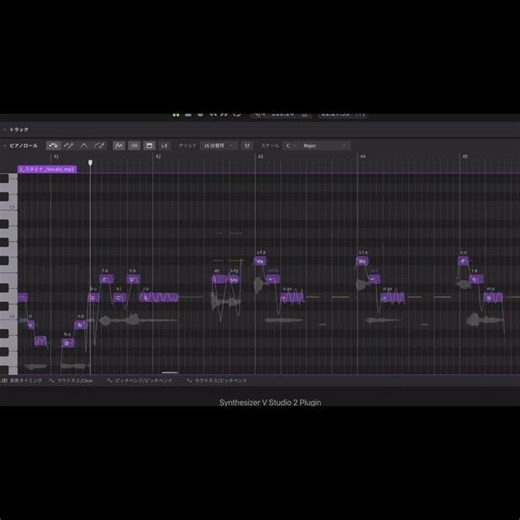Image resolution: width=520 pixels, height=520 pixels.
Task: Select the pitch pen tool
Action: pyautogui.click(x=99, y=146)
